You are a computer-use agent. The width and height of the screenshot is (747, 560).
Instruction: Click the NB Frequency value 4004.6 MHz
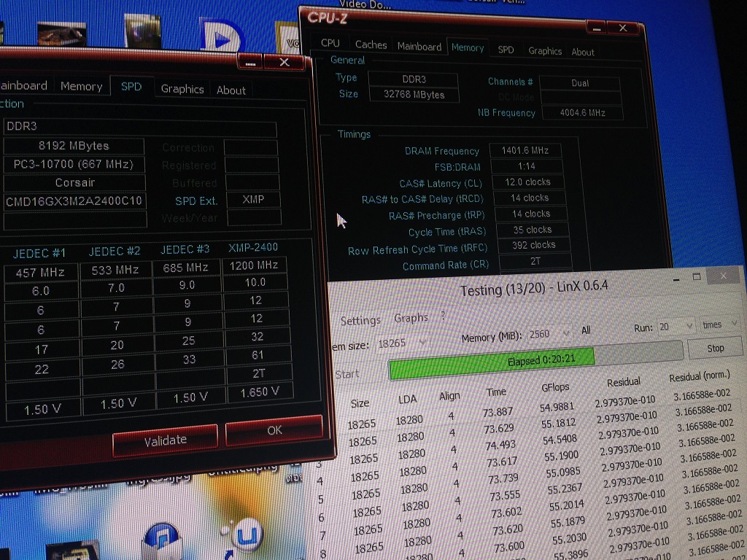pos(582,113)
